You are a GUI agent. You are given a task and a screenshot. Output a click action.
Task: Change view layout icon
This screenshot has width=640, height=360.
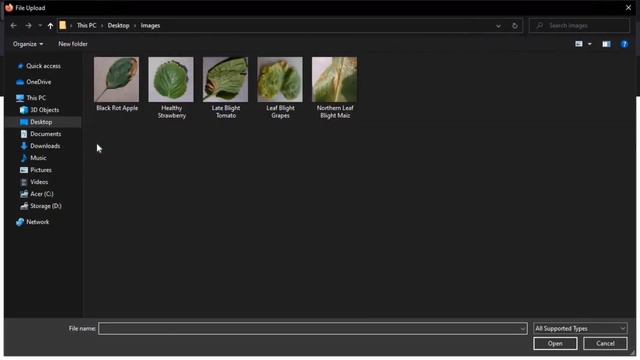click(x=579, y=44)
